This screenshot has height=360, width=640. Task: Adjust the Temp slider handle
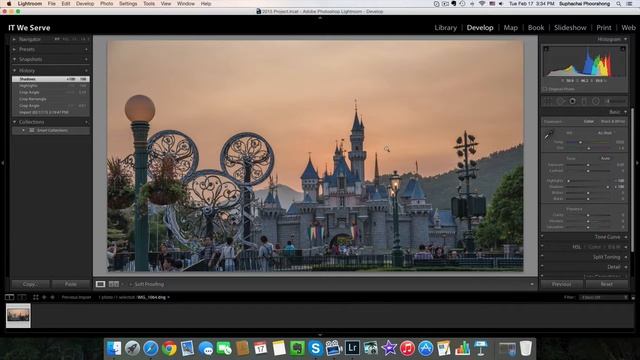(x=580, y=142)
